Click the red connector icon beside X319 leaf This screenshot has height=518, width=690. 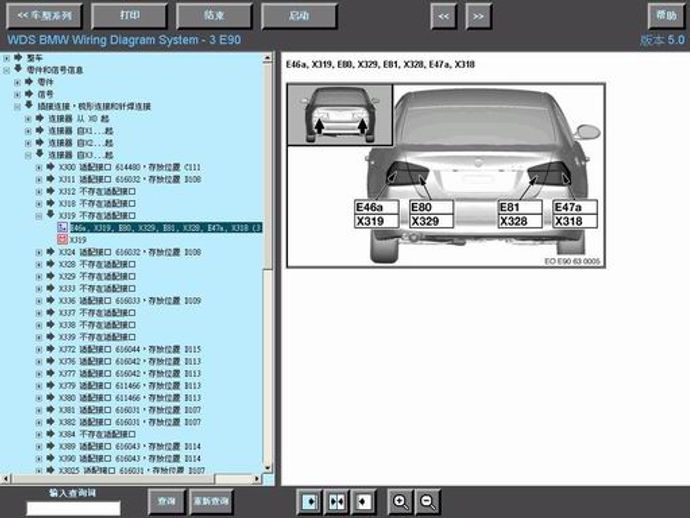coord(62,239)
